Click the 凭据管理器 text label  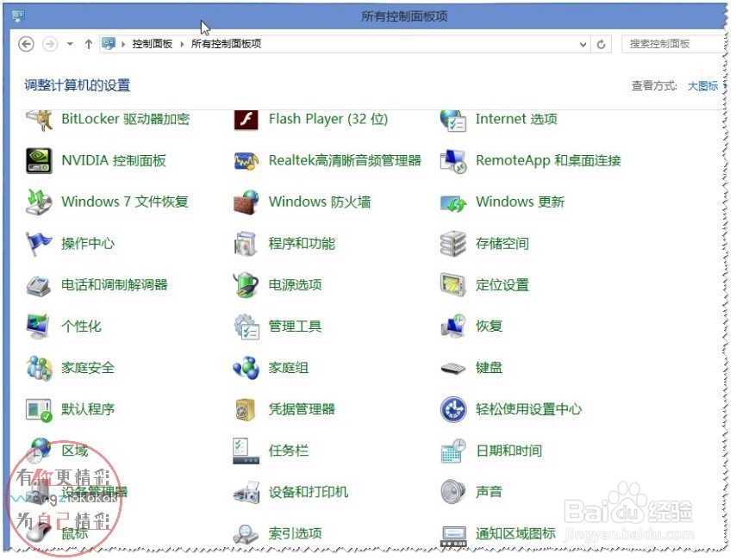tap(302, 409)
